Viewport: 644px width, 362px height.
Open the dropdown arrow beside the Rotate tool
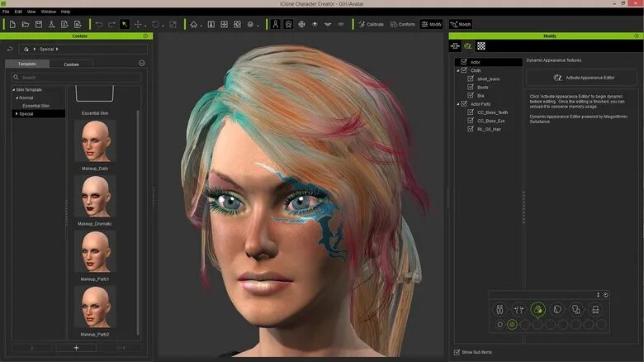(x=163, y=26)
